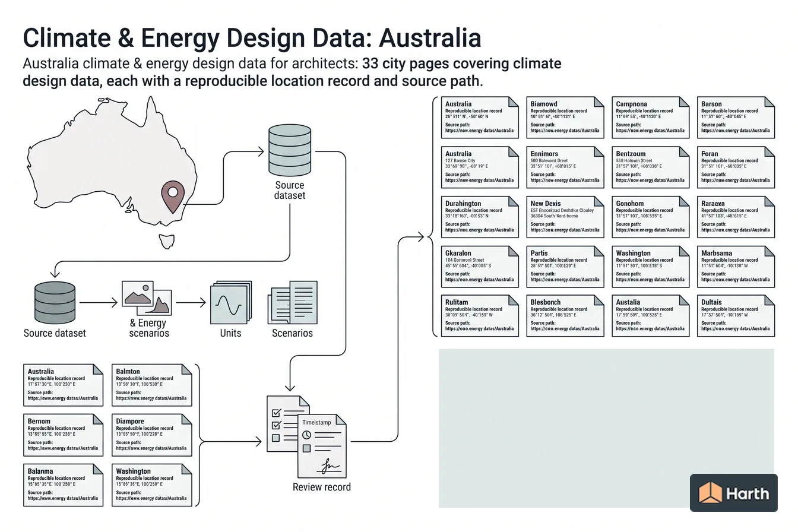This screenshot has width=798, height=532.
Task: Select the Scenarios stacked documents icon
Action: point(292,302)
